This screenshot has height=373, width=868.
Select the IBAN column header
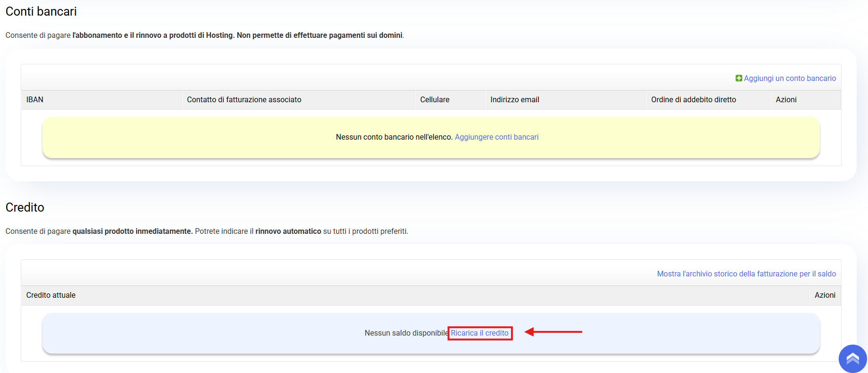pyautogui.click(x=35, y=100)
